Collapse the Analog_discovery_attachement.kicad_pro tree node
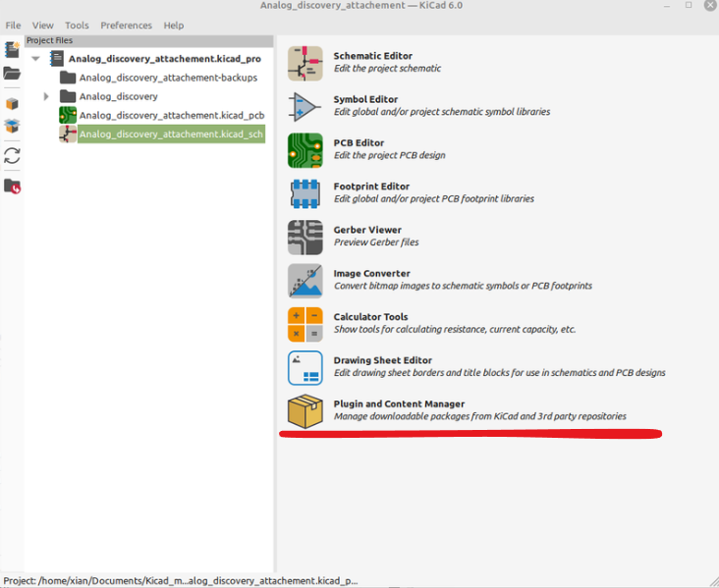Viewport: 719px width, 588px height. pos(35,59)
